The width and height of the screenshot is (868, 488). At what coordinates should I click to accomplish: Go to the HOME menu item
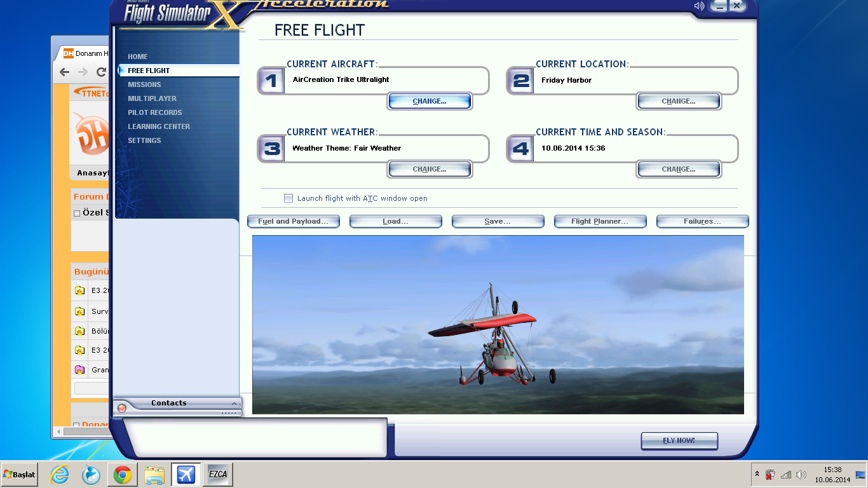pos(137,57)
